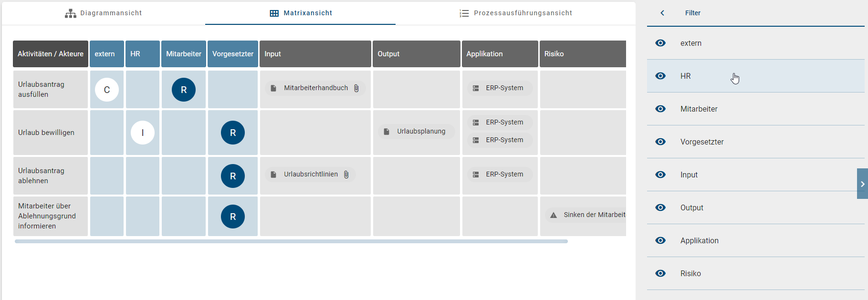Toggle visibility of HR filter
Image resolution: width=868 pixels, height=300 pixels.
(660, 76)
